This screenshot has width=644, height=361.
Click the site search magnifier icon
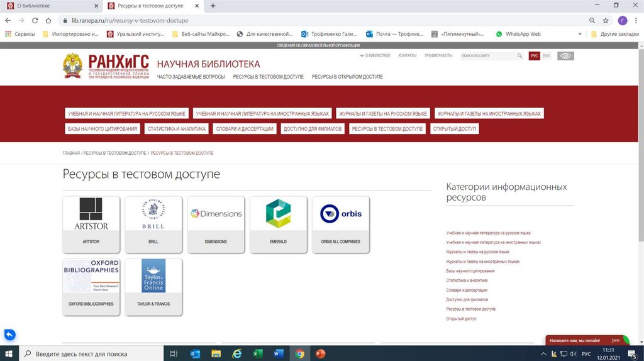coord(519,56)
